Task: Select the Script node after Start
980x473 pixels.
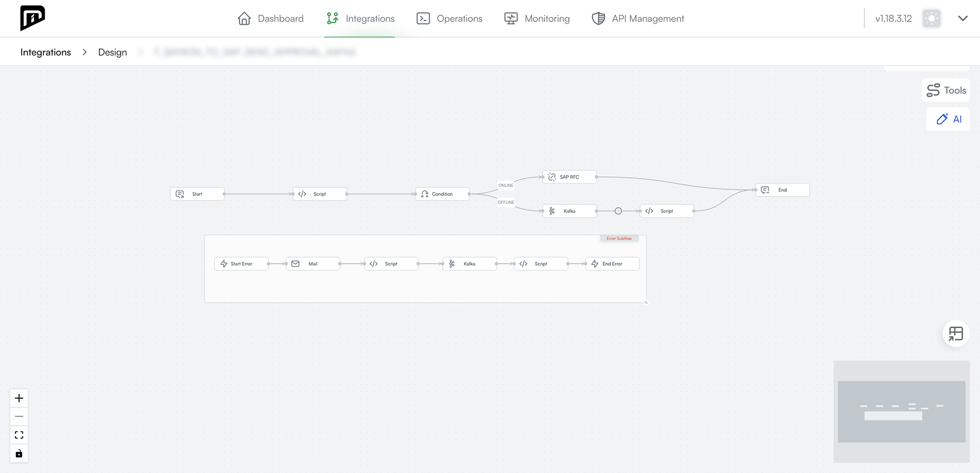Action: point(320,194)
